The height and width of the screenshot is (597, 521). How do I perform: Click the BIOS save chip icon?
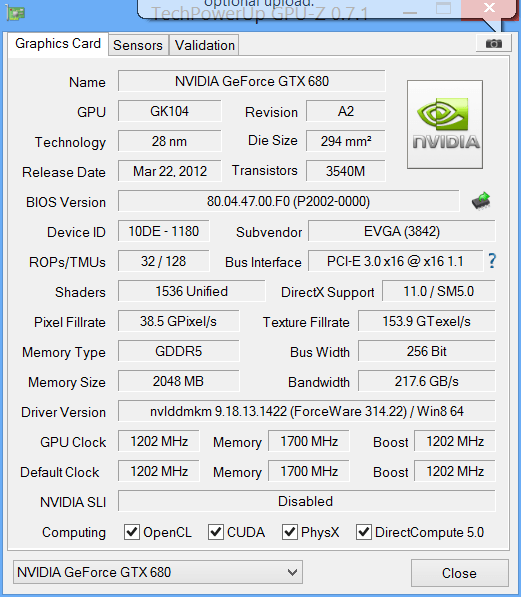pos(481,201)
